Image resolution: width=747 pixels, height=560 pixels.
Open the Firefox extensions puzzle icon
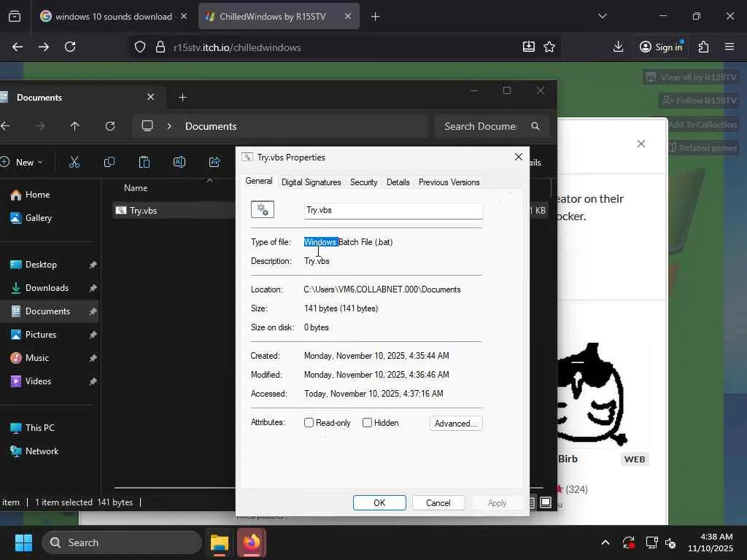(x=704, y=47)
